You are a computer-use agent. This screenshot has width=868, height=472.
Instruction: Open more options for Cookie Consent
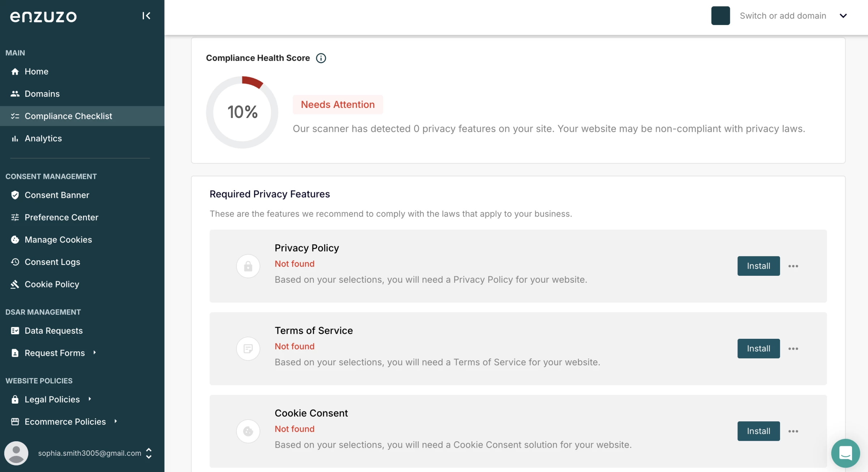tap(793, 431)
